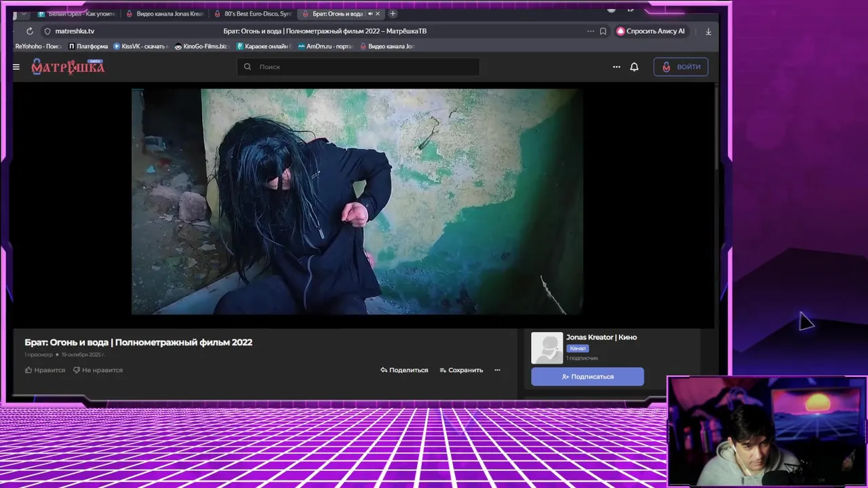Share the video via Поделиться

404,370
